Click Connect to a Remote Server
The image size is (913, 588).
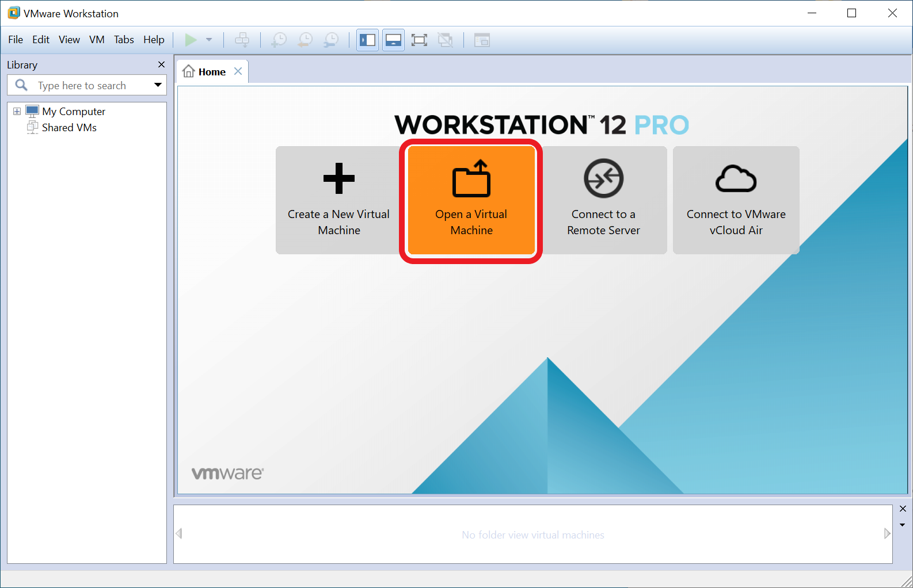pos(604,200)
